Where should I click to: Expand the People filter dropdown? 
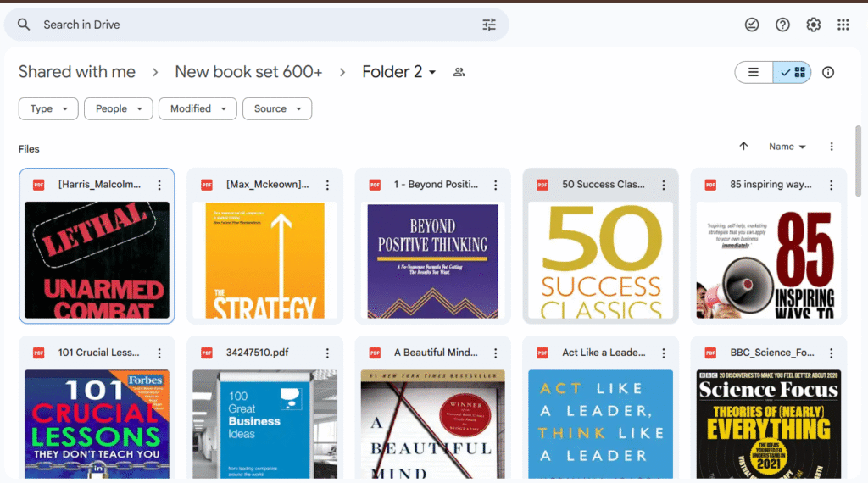[x=118, y=108]
